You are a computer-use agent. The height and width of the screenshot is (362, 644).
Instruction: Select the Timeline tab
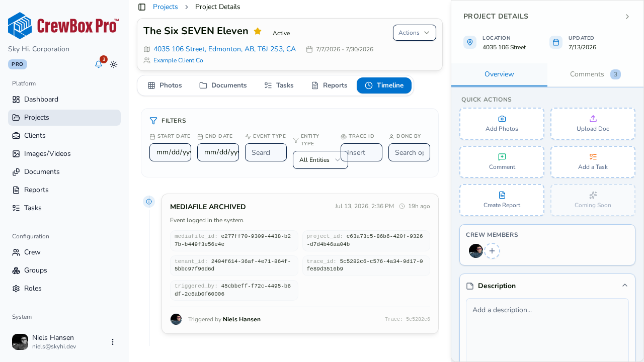tap(384, 85)
